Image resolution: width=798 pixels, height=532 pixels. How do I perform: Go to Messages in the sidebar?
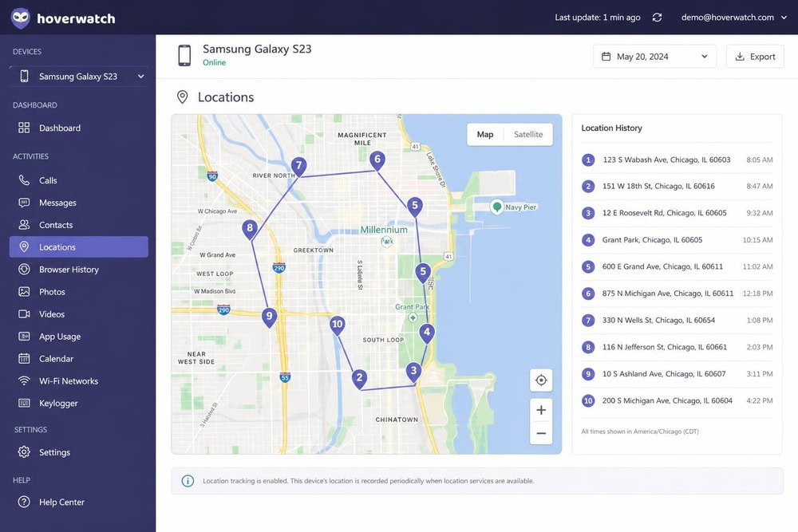tap(79, 203)
